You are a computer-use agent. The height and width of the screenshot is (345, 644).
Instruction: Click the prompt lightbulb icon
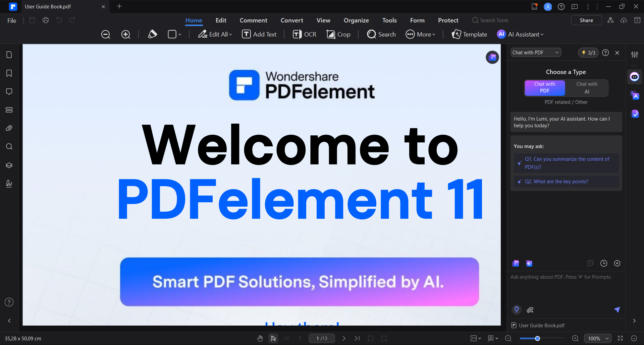[517, 310]
